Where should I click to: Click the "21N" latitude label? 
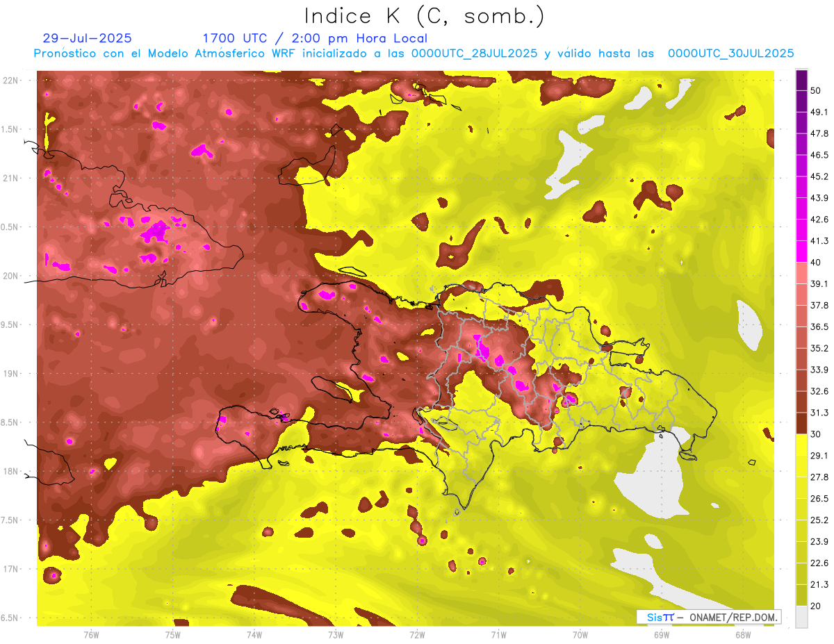pos(10,178)
